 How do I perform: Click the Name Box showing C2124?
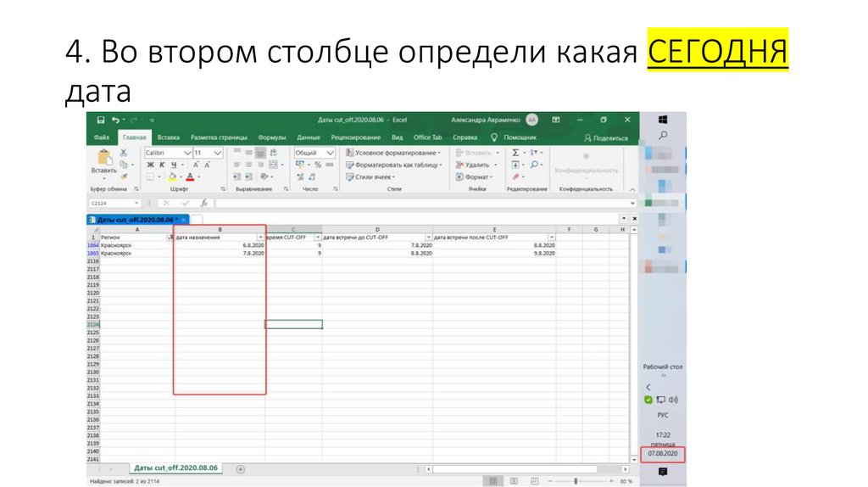[114, 204]
